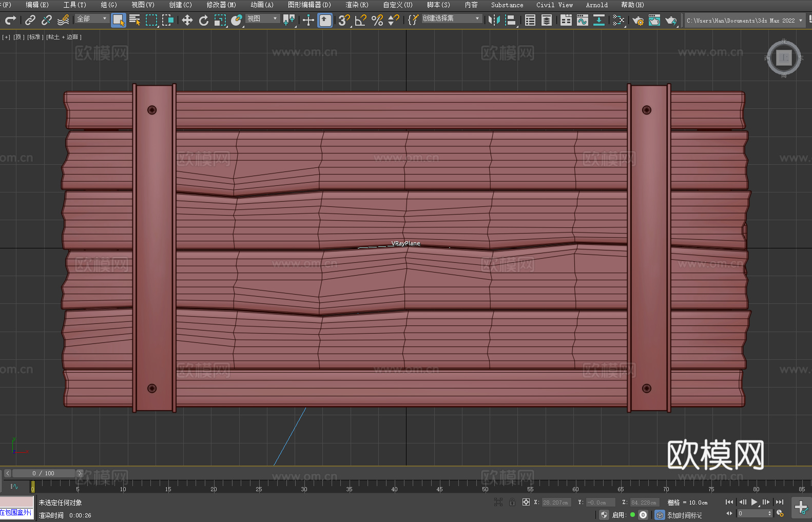Click the '[标准]' viewport label
This screenshot has height=522, width=812.
pos(34,37)
